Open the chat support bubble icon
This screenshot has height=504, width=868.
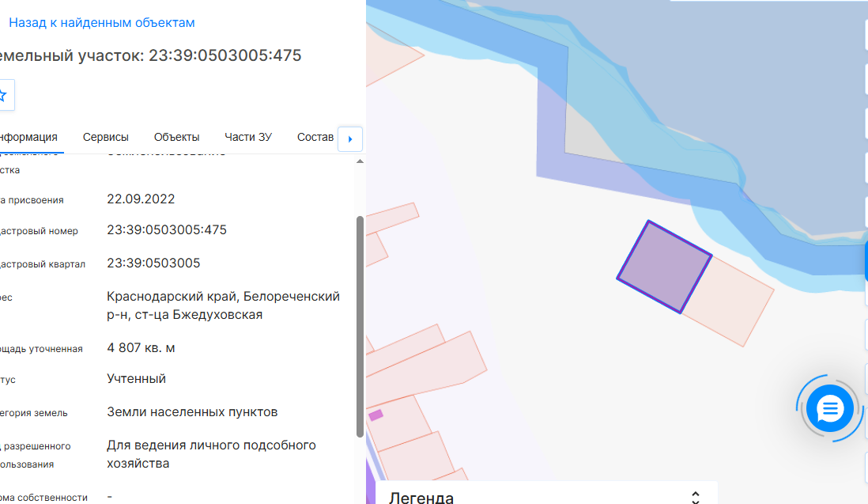pos(829,409)
